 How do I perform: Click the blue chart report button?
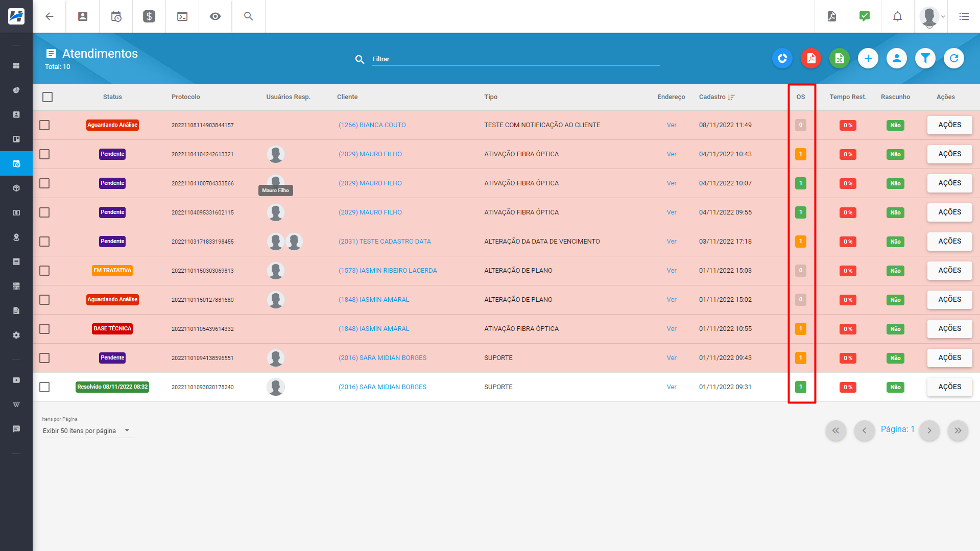[782, 59]
